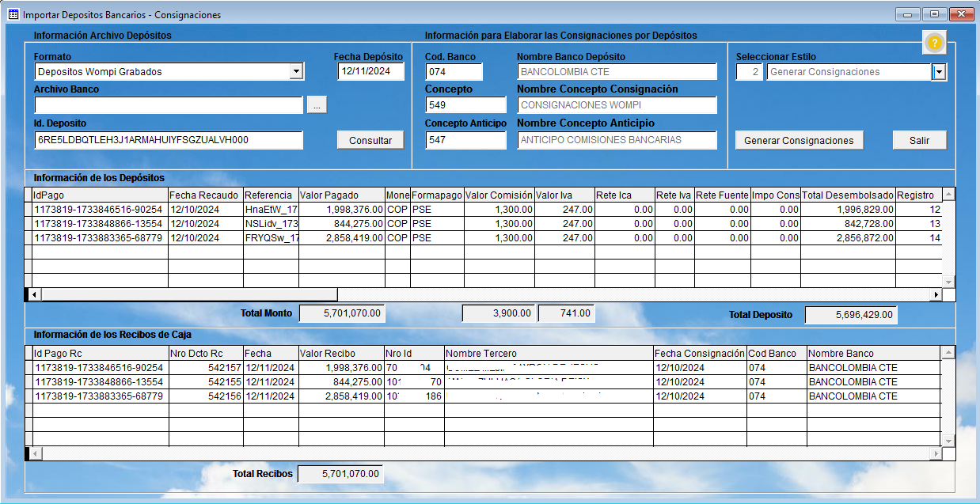Click the Seleccionar Estilo number field 2

(750, 72)
